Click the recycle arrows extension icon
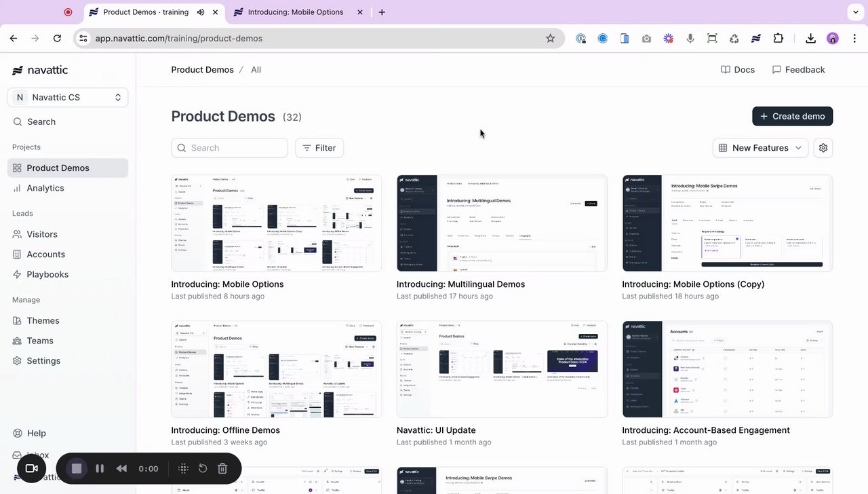This screenshot has width=868, height=494. pos(734,39)
